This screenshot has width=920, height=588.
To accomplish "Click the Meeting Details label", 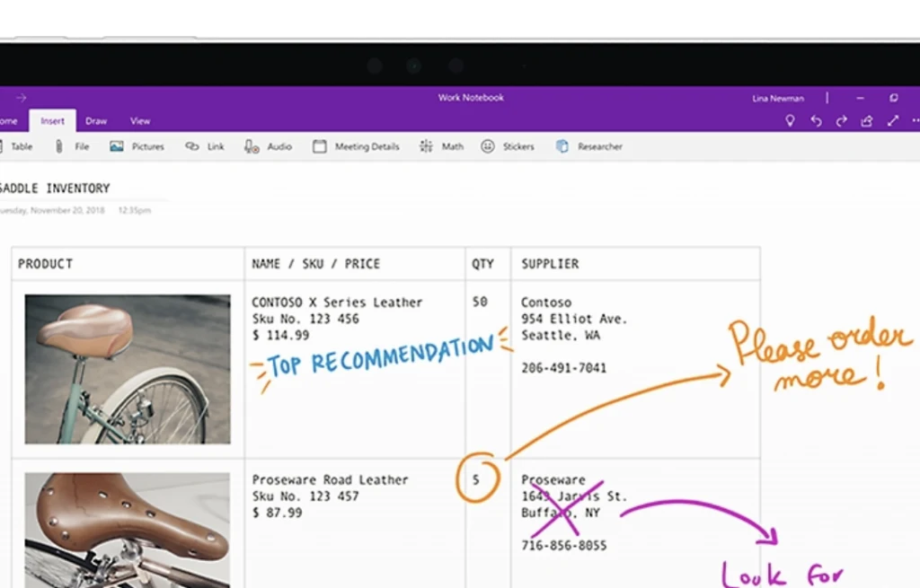I will tap(367, 146).
